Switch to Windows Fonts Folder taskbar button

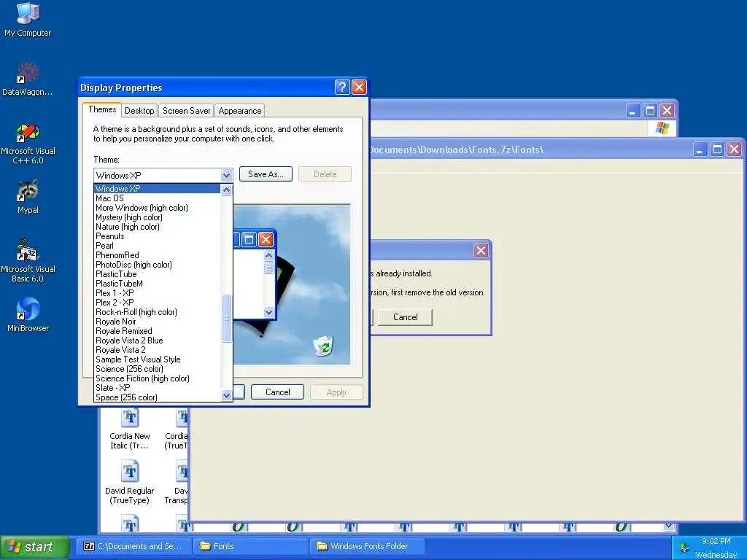tap(368, 546)
